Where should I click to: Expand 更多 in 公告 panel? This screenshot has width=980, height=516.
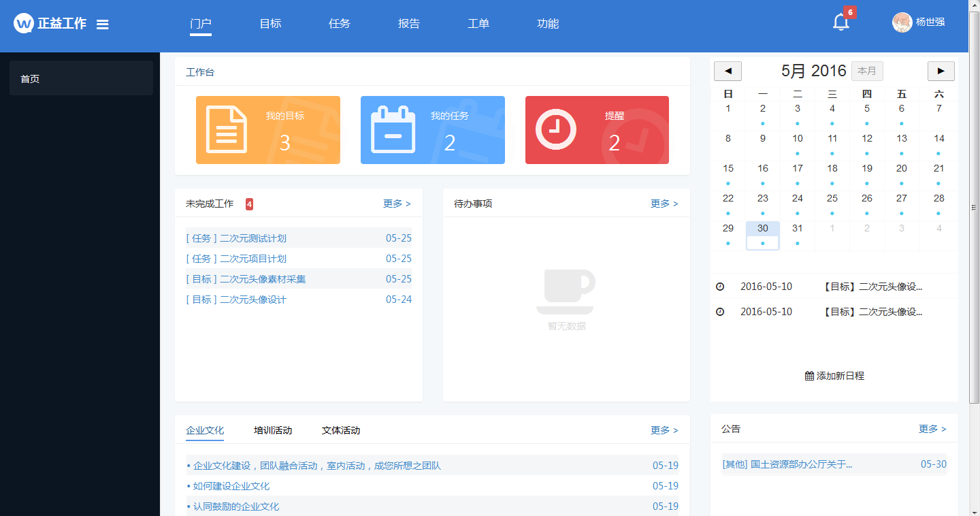tap(932, 429)
